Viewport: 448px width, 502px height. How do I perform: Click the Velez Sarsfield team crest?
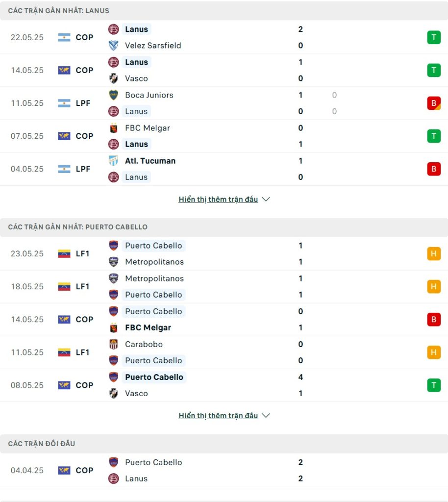coord(113,46)
